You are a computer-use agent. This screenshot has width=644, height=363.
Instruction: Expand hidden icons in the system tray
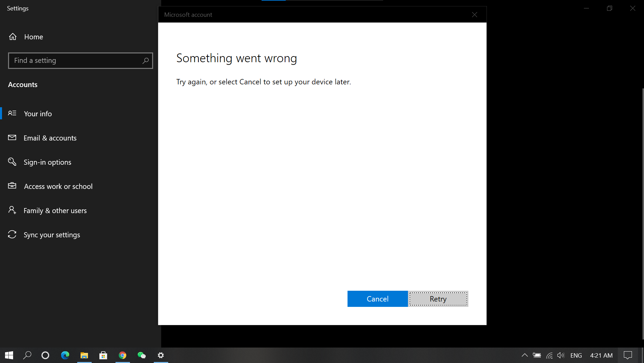524,355
